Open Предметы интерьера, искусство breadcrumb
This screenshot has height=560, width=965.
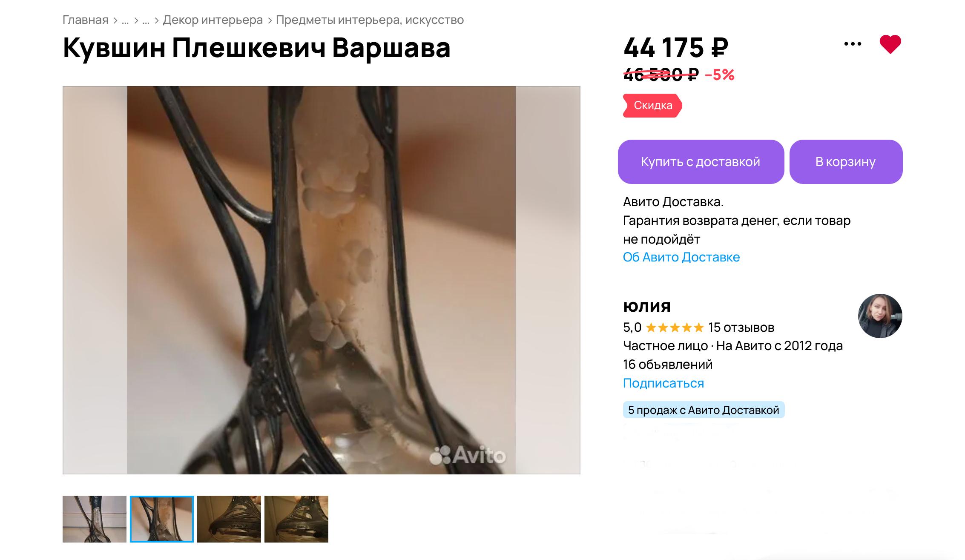[x=370, y=20]
